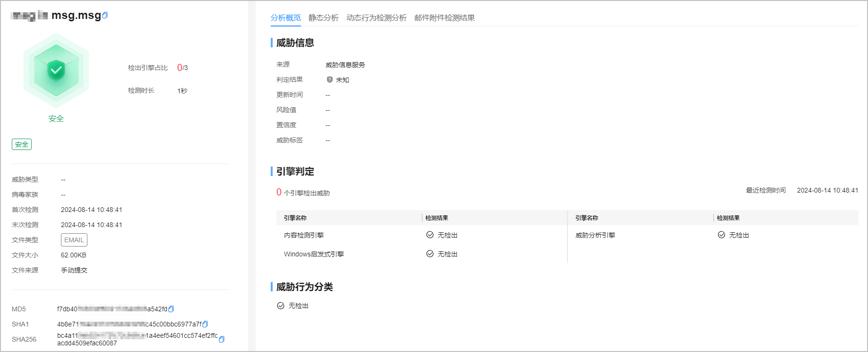
Task: Click the 末次检测 label
Action: coord(25,225)
